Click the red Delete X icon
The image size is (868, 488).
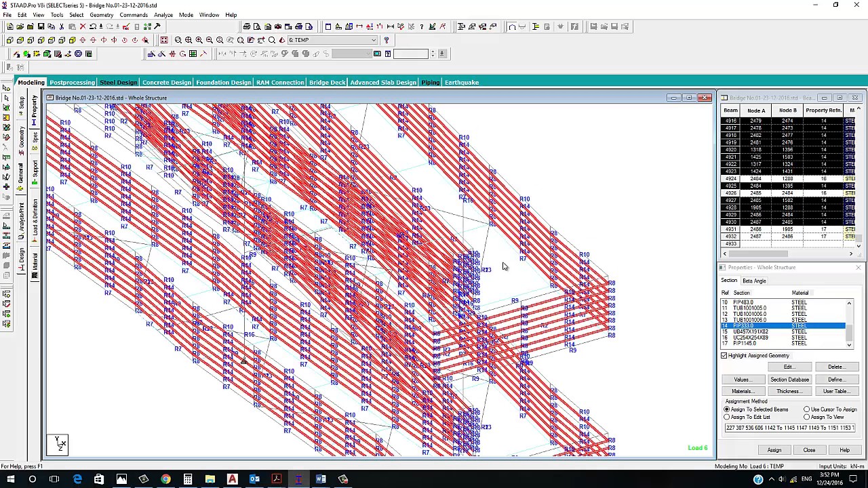(83, 26)
